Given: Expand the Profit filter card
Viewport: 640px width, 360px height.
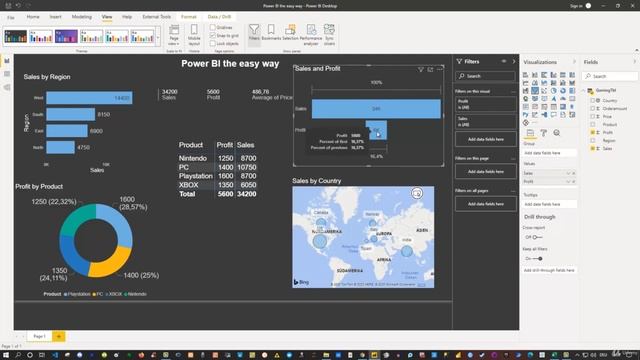Looking at the screenshot, I should (486, 104).
